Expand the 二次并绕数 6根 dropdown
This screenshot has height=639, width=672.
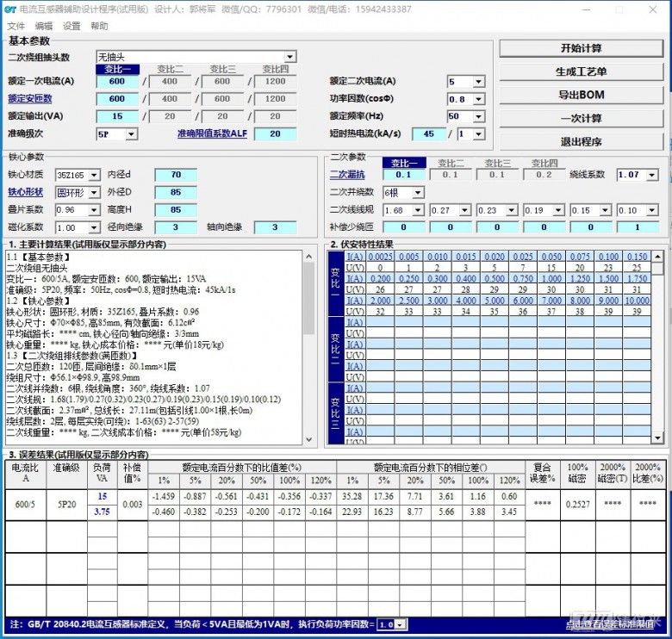[418, 192]
